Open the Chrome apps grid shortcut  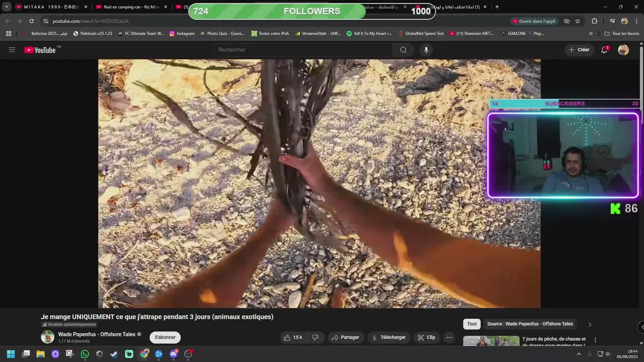[9, 34]
